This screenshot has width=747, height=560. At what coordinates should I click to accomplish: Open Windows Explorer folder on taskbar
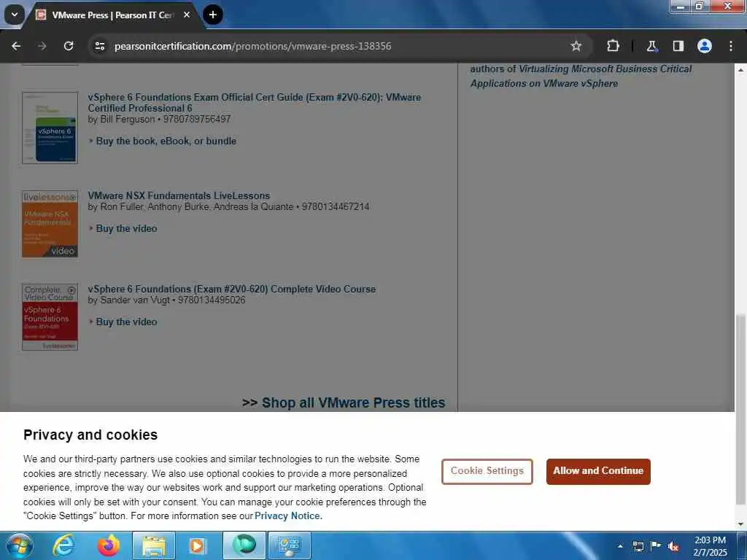[x=153, y=545]
